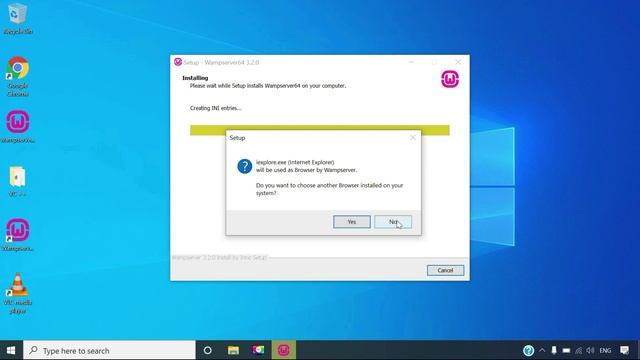The width and height of the screenshot is (640, 360).
Task: Select VLC media player desktop shortcut
Action: (18, 293)
